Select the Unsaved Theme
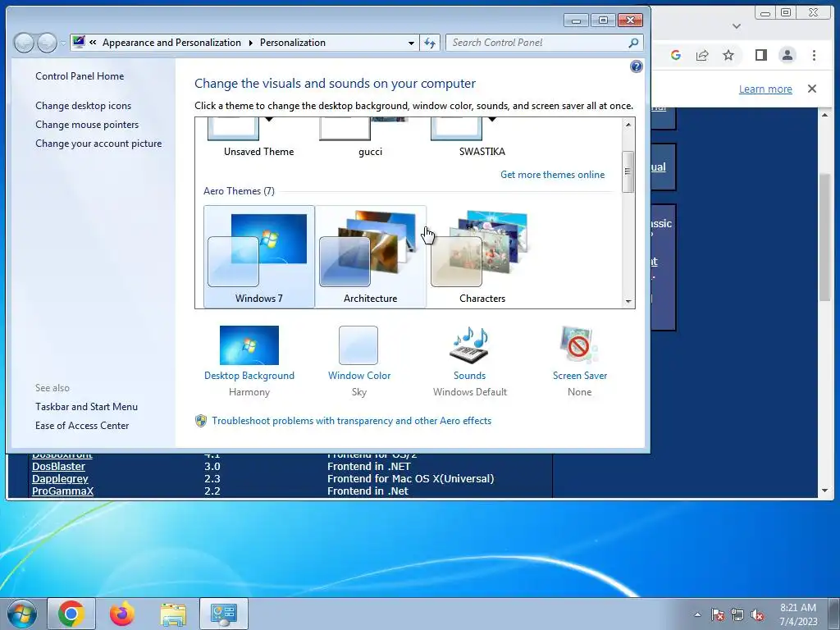The height and width of the screenshot is (630, 840). click(x=258, y=139)
